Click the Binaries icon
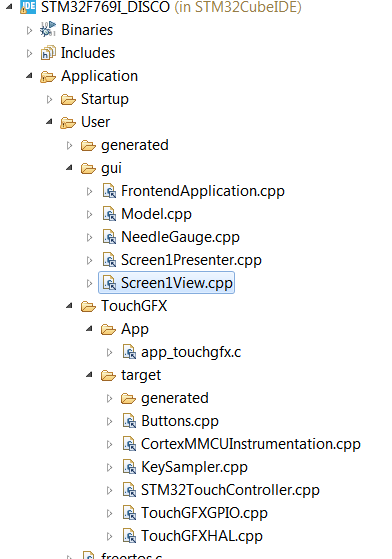Image resolution: width=392 pixels, height=559 pixels. click(48, 30)
